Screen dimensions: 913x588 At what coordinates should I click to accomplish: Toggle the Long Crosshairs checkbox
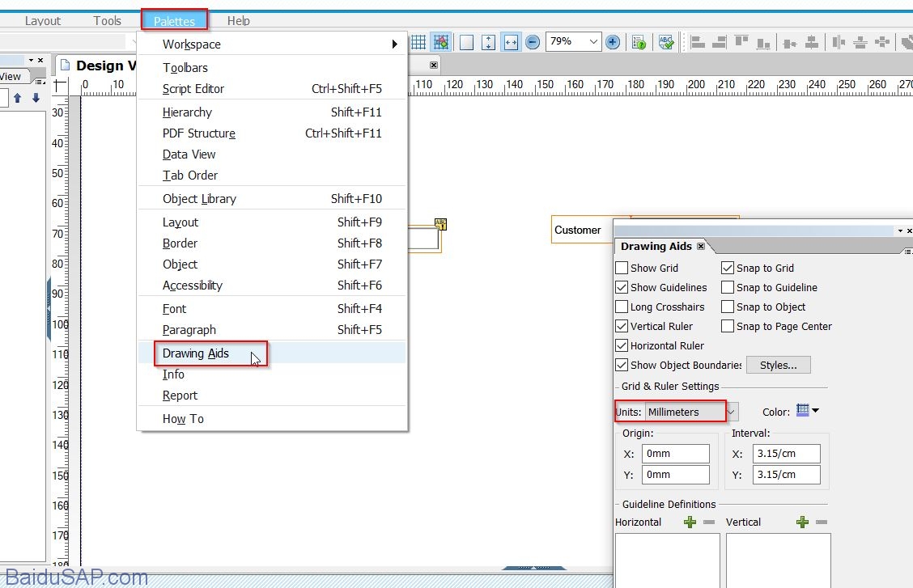[622, 307]
